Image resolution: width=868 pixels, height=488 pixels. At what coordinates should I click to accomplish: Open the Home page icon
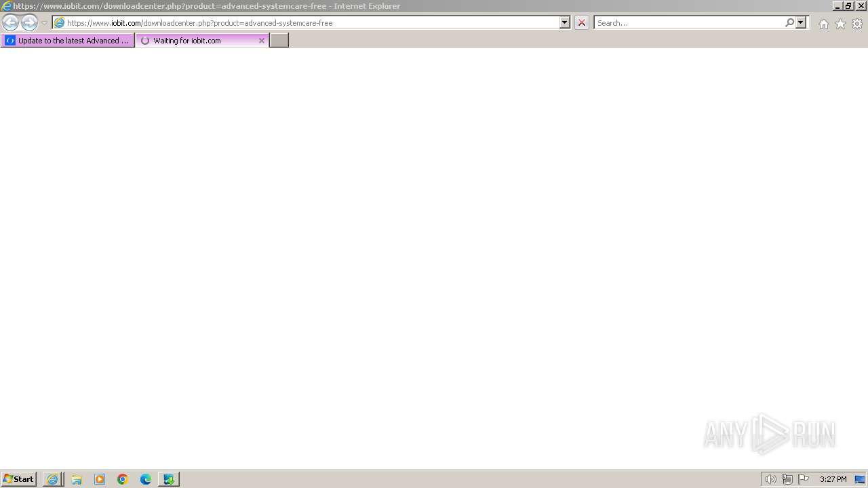(x=823, y=24)
